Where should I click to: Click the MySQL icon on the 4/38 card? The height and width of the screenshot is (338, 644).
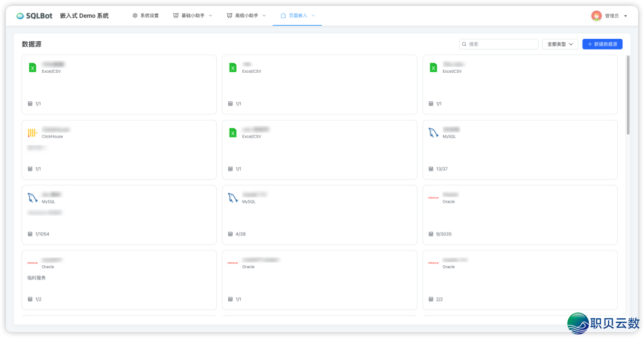point(233,197)
